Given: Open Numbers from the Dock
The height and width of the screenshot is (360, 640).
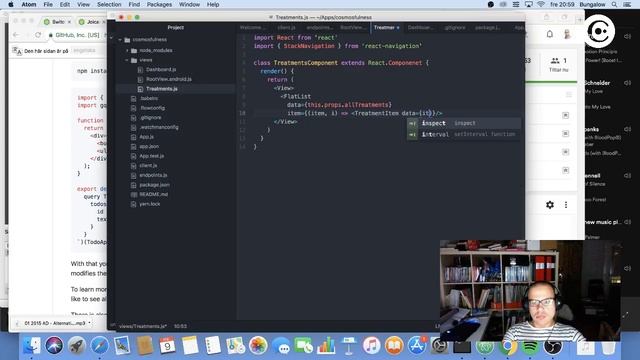Looking at the screenshot, I should 326,346.
